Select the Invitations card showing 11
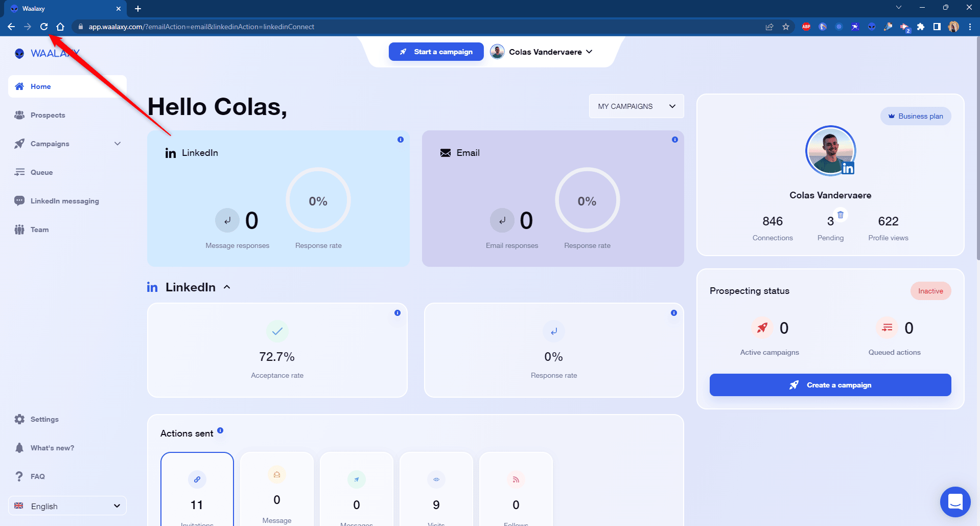 [197, 489]
